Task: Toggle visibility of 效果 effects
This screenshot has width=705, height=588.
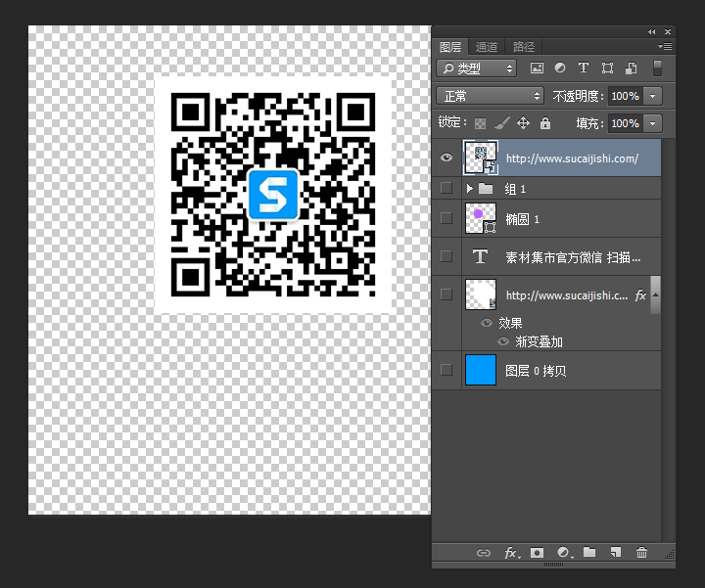Action: point(487,323)
